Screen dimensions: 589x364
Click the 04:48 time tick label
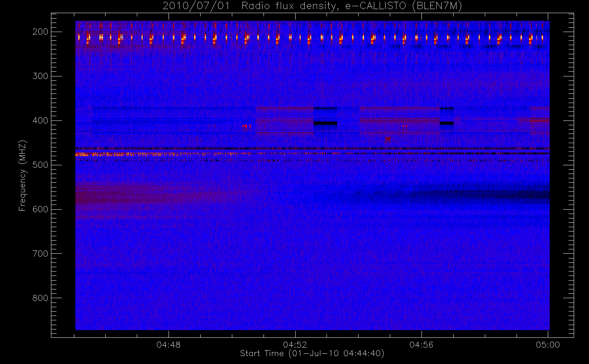pos(169,345)
